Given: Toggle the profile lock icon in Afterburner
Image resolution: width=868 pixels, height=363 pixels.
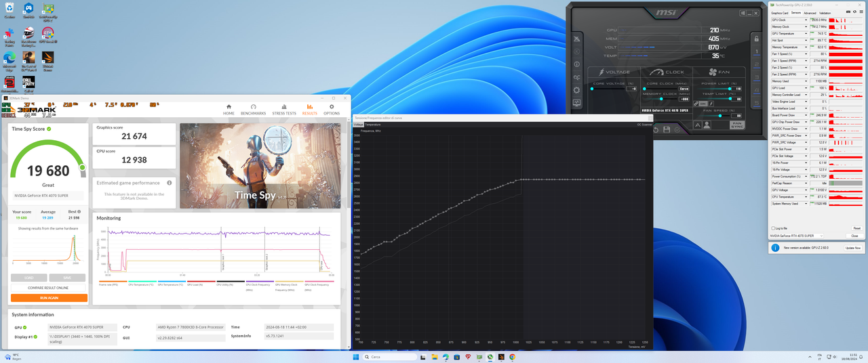Looking at the screenshot, I should (757, 39).
